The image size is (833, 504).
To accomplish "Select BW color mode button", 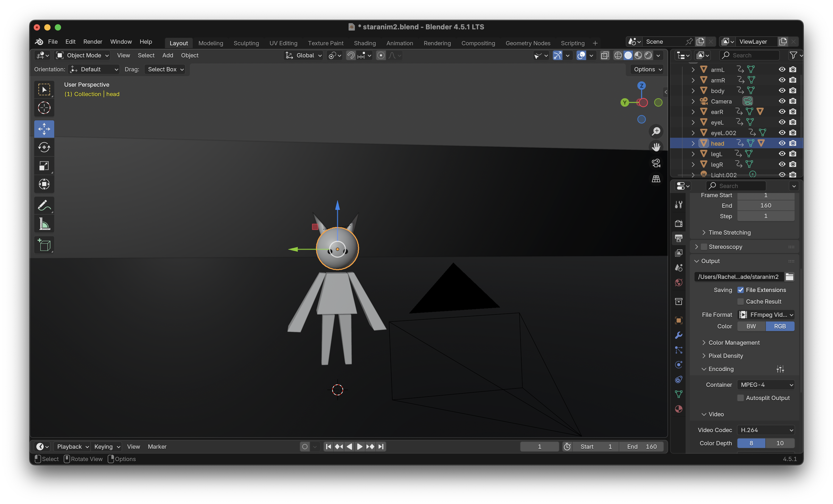I will click(751, 326).
